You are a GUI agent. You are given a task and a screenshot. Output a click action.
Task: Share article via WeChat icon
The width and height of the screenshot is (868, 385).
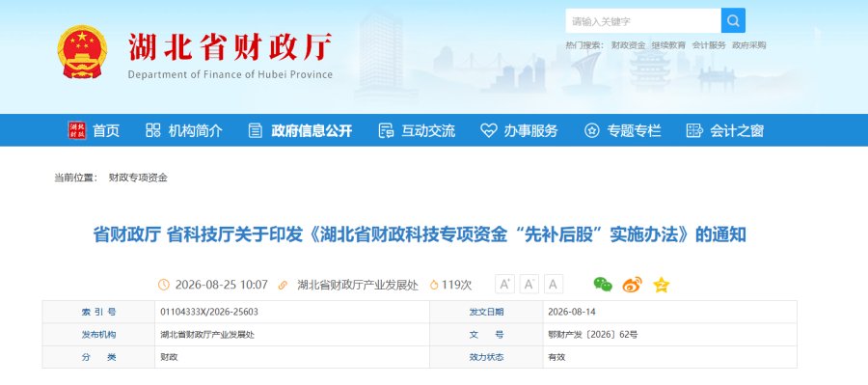coord(603,285)
